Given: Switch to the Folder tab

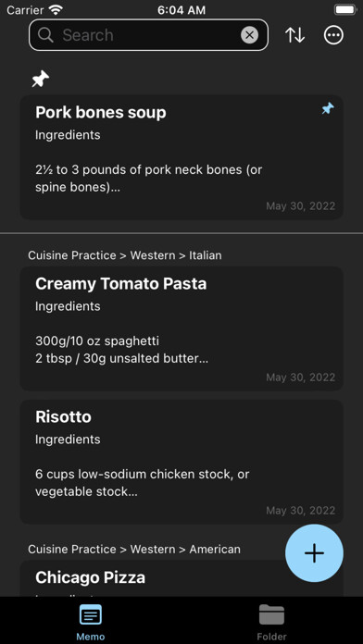Looking at the screenshot, I should (x=271, y=622).
